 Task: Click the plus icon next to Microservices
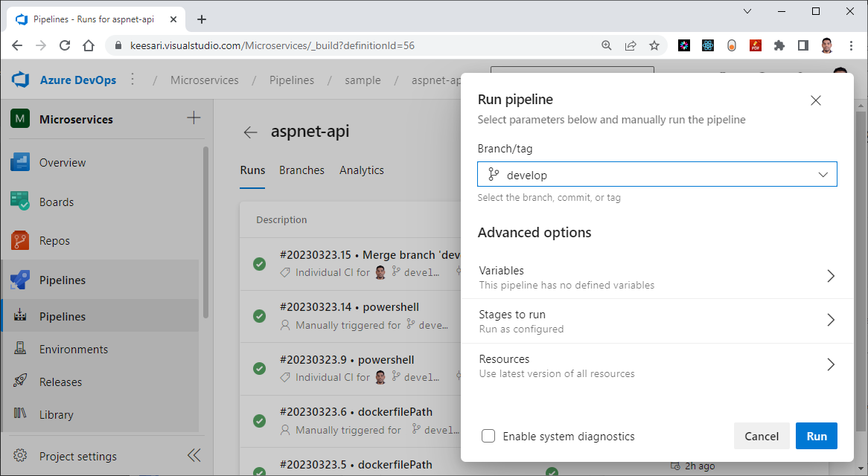coord(194,118)
